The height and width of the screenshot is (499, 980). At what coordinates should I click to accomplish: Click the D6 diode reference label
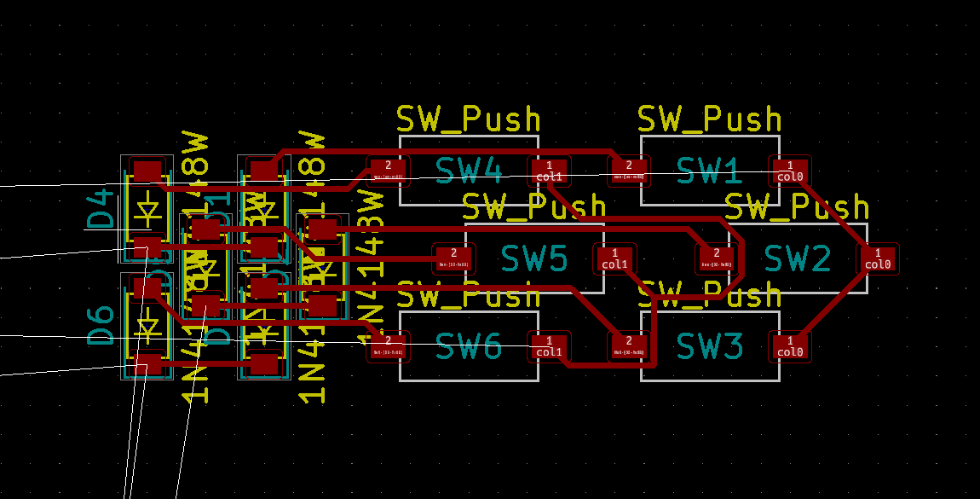(101, 325)
